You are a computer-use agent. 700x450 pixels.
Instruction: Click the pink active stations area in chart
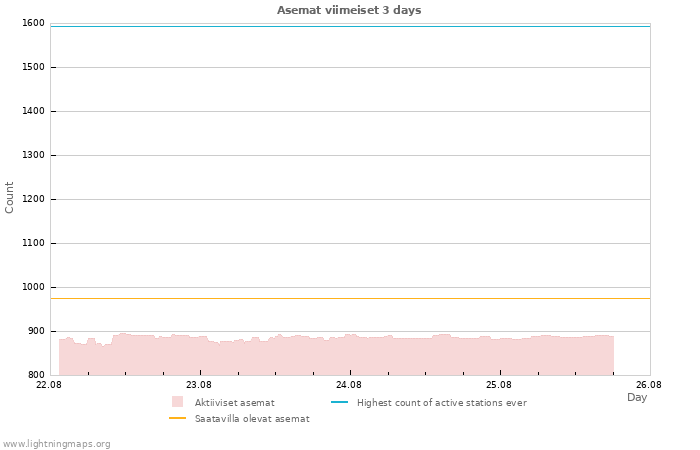coord(336,357)
